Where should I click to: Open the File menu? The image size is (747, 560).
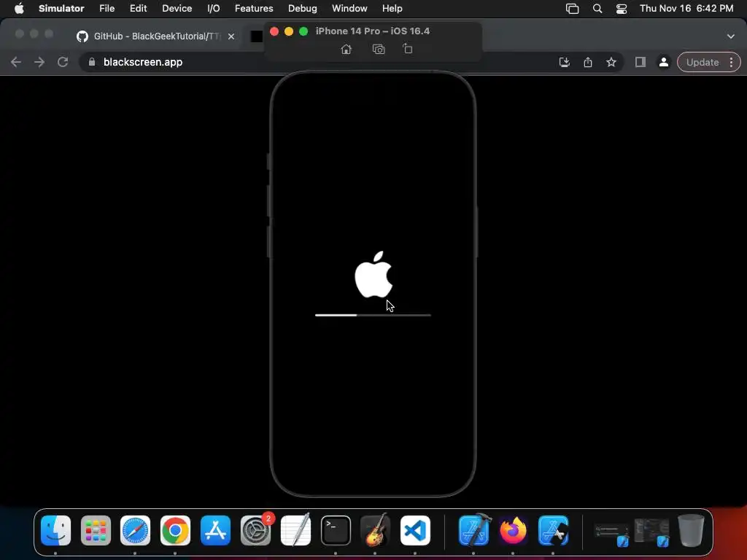click(107, 9)
